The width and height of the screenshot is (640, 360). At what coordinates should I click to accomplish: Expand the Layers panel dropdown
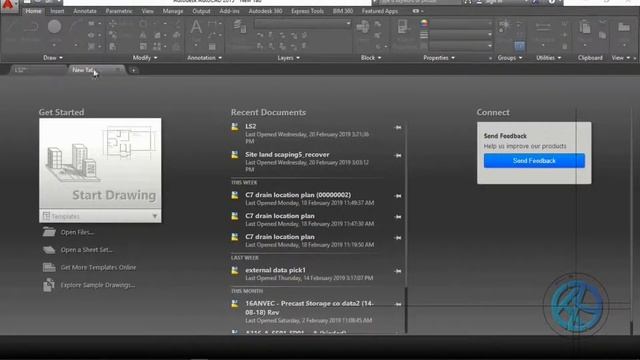point(289,58)
